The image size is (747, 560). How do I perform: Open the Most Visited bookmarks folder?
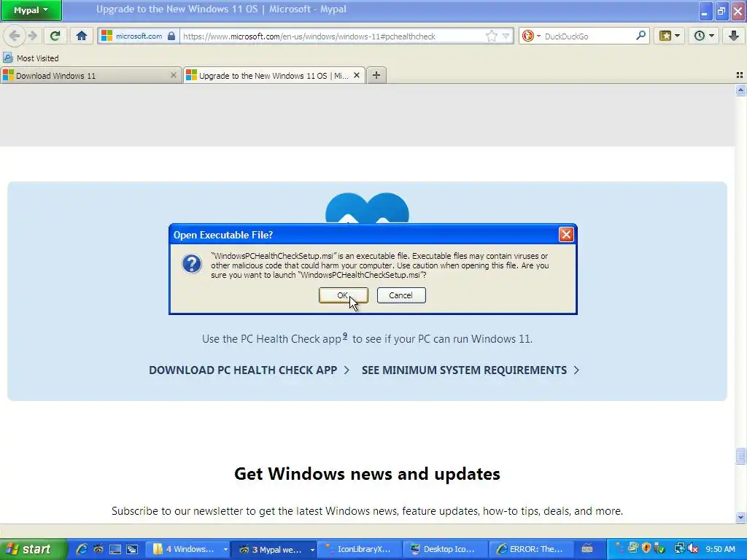pos(31,58)
